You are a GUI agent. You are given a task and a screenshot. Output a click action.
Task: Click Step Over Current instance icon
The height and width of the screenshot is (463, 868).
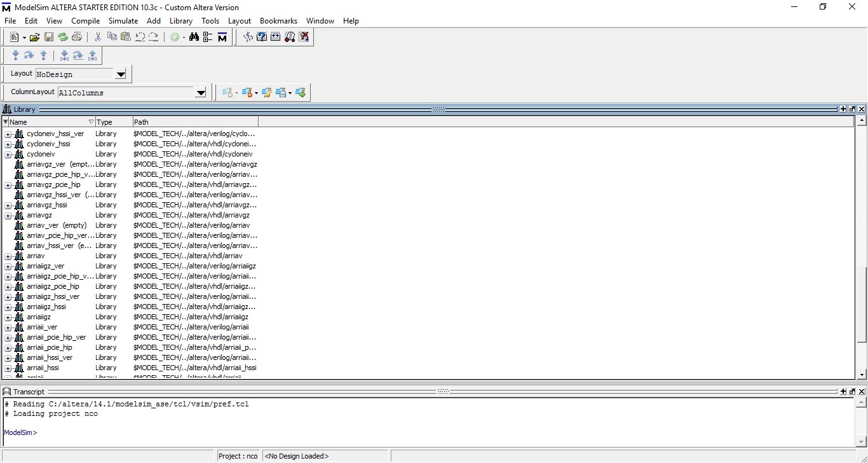pyautogui.click(x=78, y=56)
